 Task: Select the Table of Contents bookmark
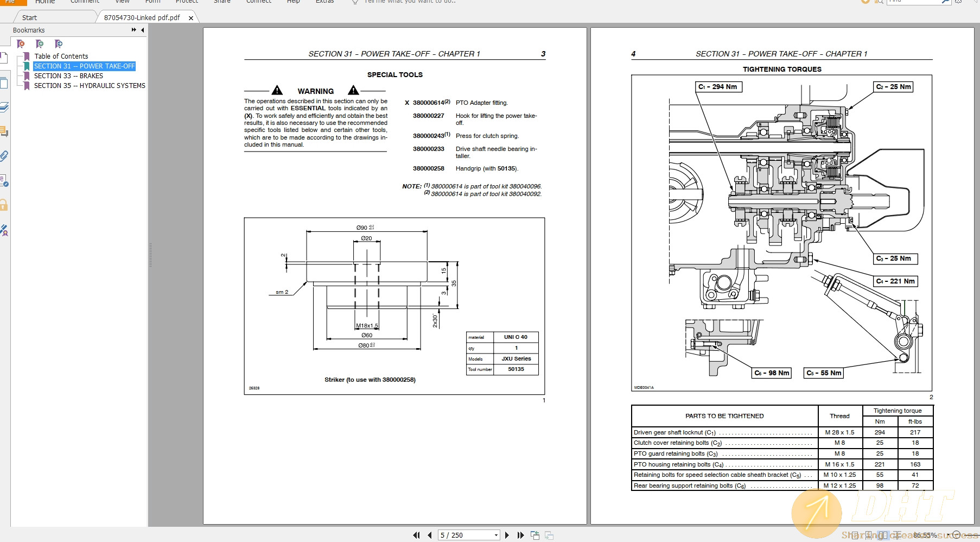(x=61, y=56)
